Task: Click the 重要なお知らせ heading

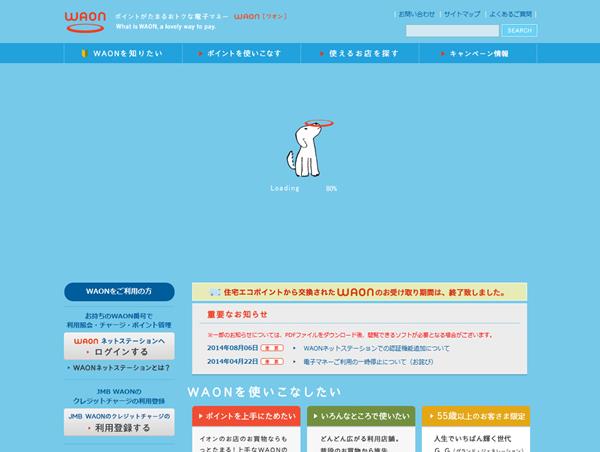Action: point(237,315)
